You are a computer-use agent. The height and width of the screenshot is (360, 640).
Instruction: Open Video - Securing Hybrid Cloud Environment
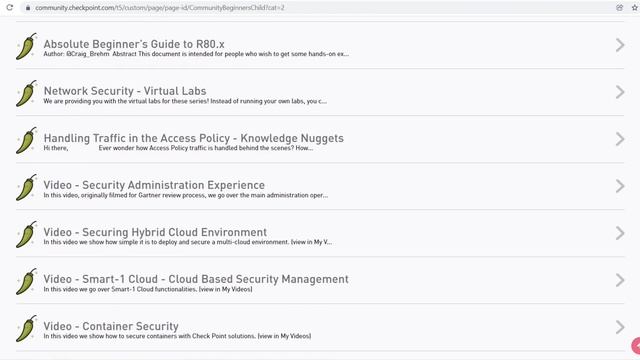pyautogui.click(x=155, y=232)
